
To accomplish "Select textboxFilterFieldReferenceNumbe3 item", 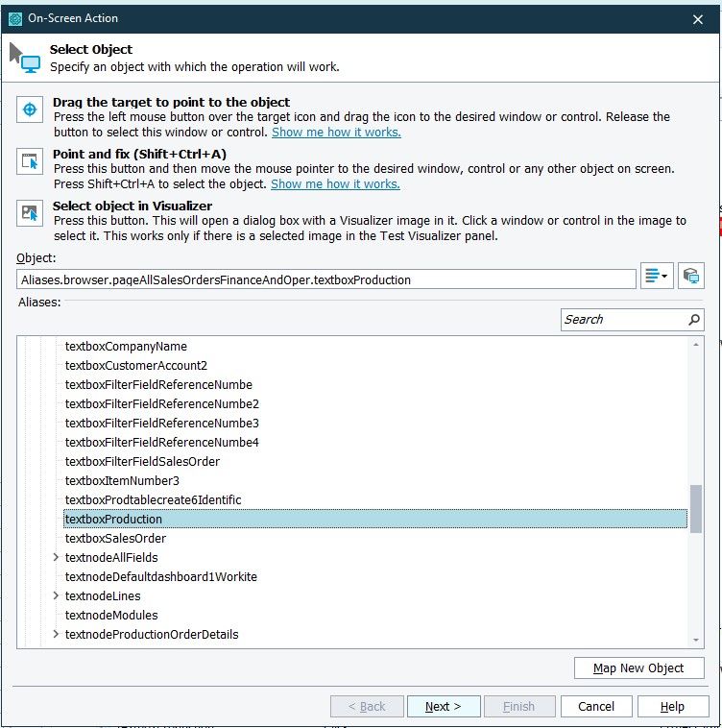I will click(162, 423).
